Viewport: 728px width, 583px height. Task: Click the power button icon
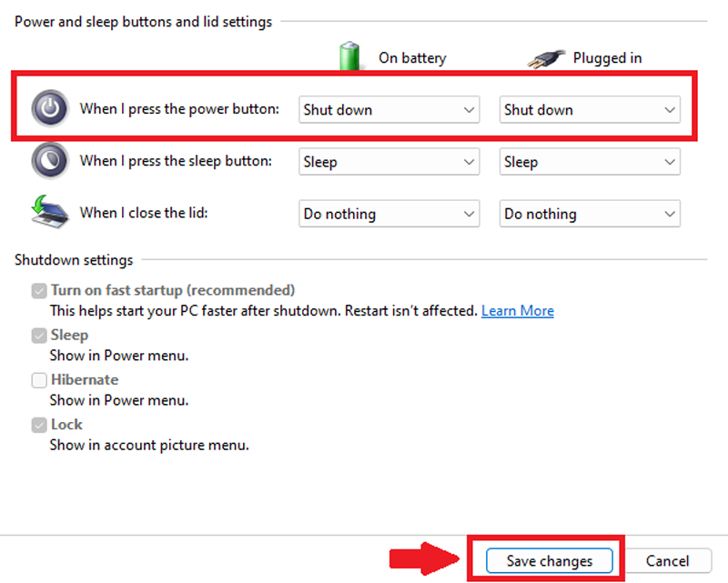(50, 109)
